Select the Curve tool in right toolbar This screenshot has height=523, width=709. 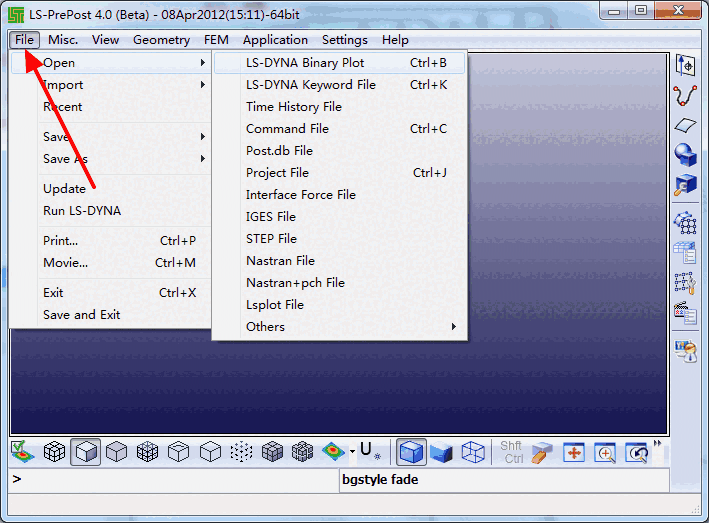pyautogui.click(x=685, y=96)
